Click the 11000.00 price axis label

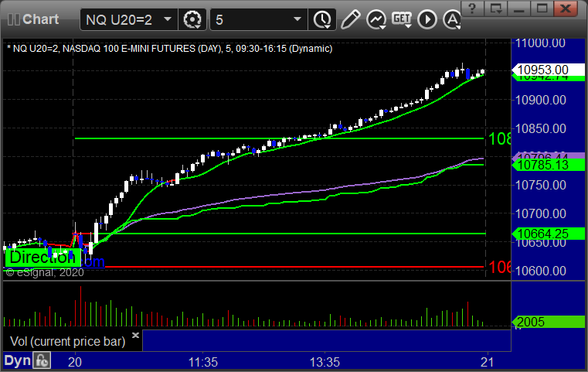(x=540, y=43)
